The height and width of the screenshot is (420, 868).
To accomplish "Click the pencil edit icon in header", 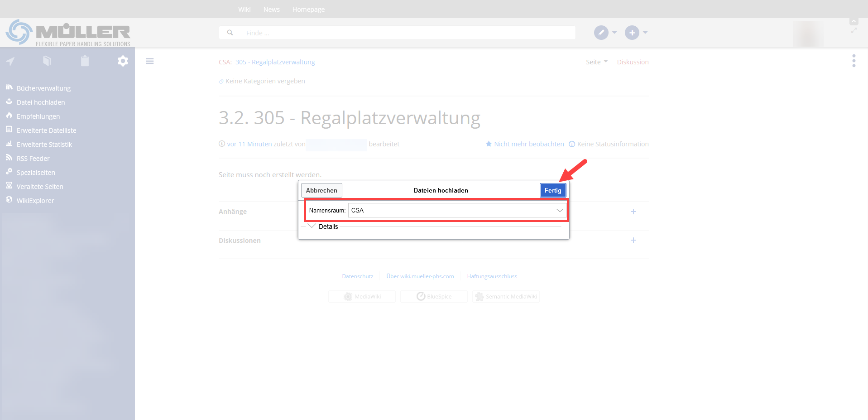I will pyautogui.click(x=601, y=33).
